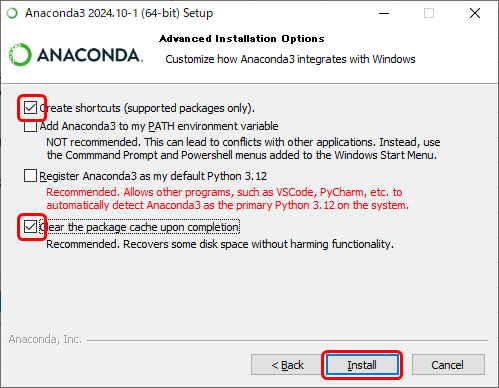Abort setup using the Cancel button
The height and width of the screenshot is (388, 499).
click(448, 365)
